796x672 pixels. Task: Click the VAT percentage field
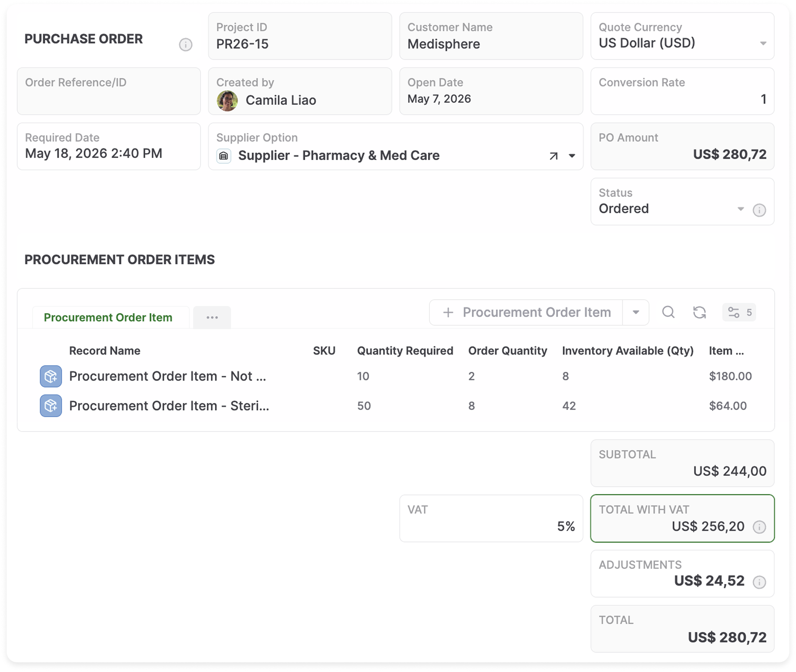(x=491, y=518)
